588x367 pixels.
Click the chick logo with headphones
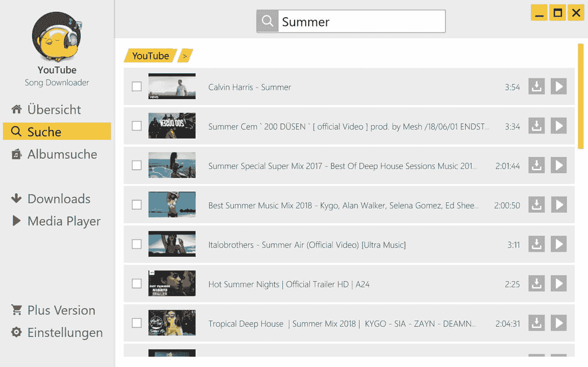[x=57, y=37]
